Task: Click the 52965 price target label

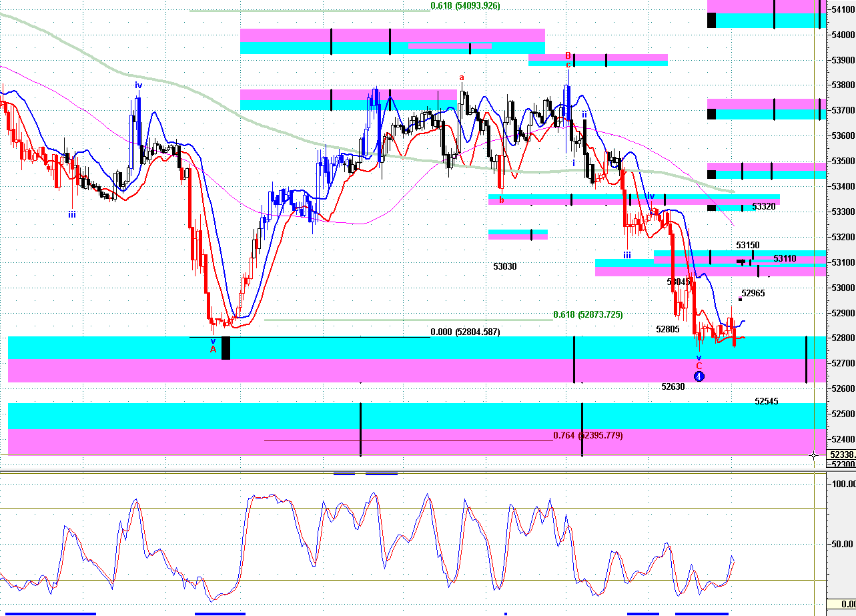Action: (753, 293)
